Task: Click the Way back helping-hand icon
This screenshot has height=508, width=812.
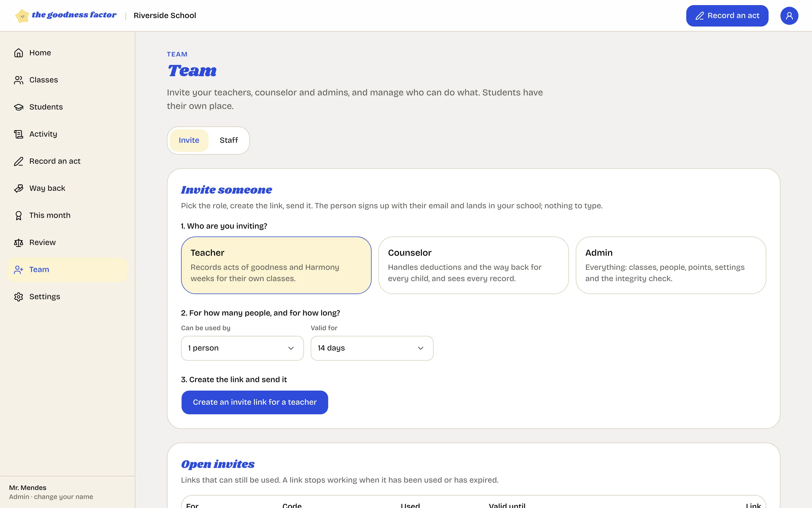Action: 18,189
